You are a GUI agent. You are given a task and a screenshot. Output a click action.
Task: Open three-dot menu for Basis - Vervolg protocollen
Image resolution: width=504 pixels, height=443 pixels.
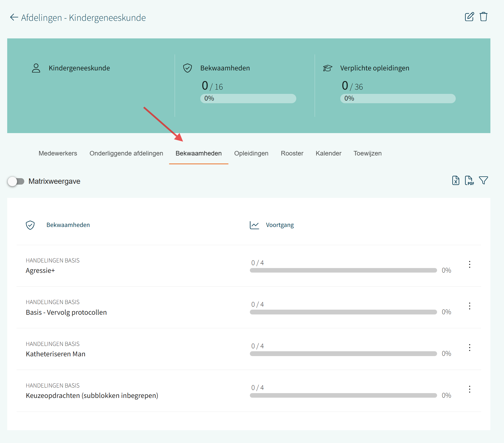pyautogui.click(x=470, y=306)
